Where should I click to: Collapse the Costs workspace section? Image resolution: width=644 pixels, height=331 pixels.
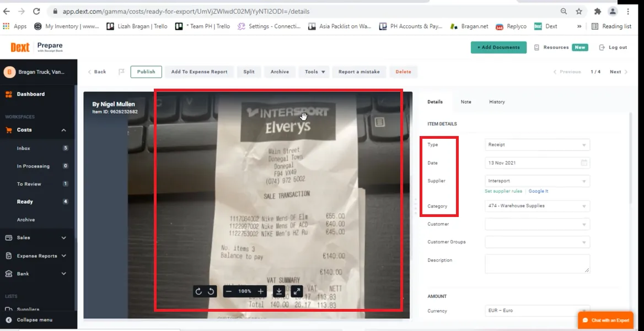pos(63,130)
